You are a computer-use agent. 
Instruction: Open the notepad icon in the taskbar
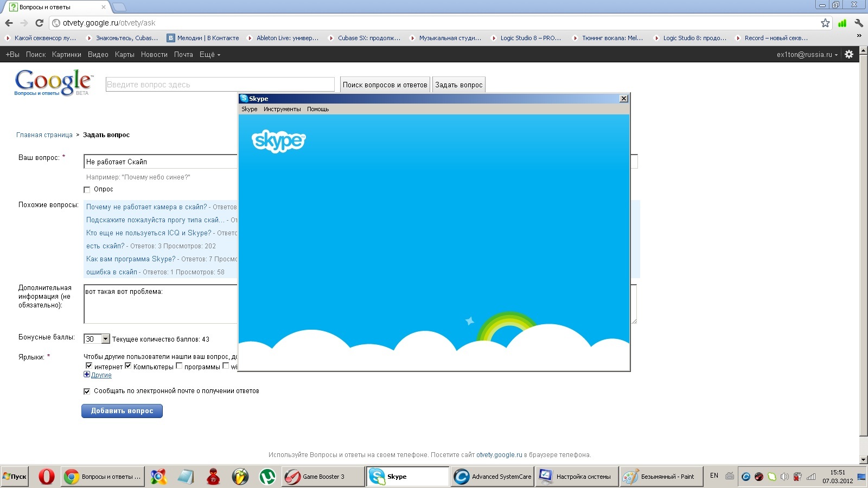coord(186,477)
